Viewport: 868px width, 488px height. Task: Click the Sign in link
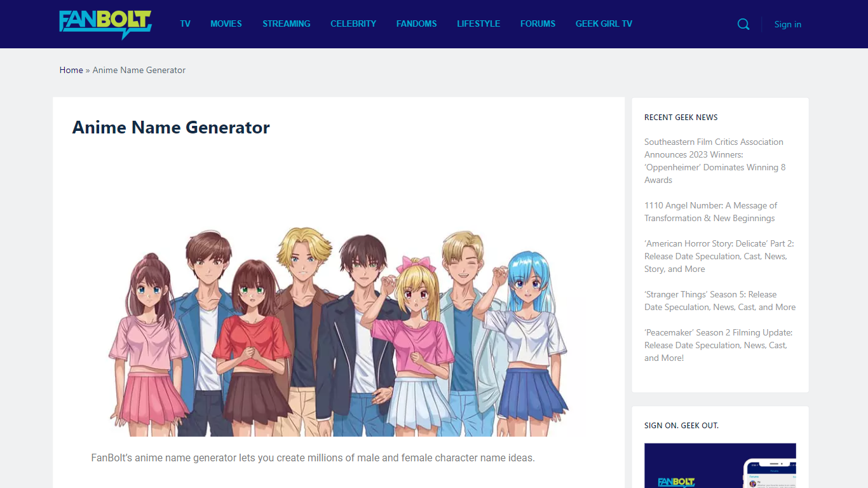(x=787, y=24)
